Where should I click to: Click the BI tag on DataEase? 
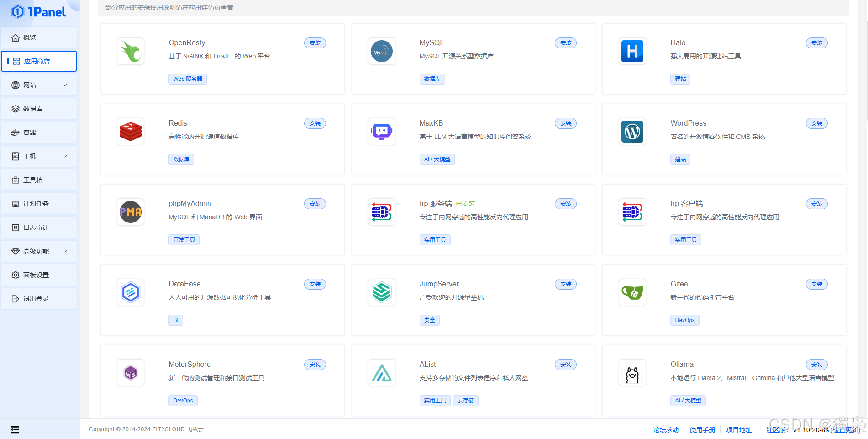(x=176, y=320)
